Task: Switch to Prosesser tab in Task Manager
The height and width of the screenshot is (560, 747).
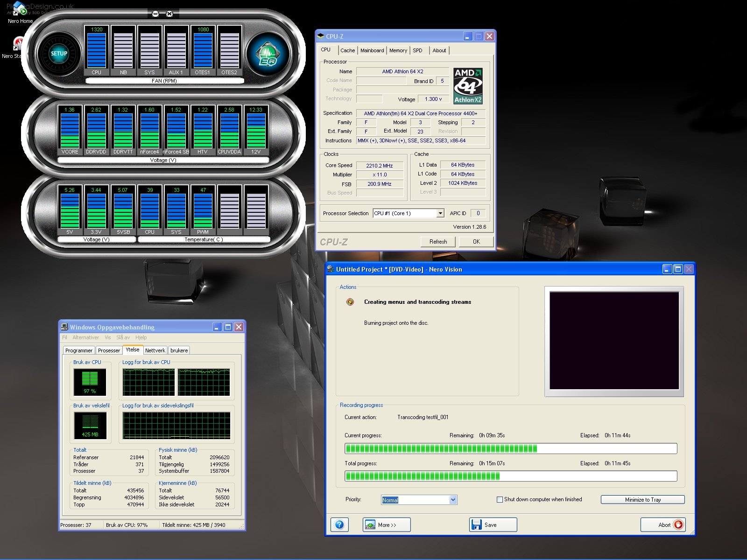Action: click(109, 350)
